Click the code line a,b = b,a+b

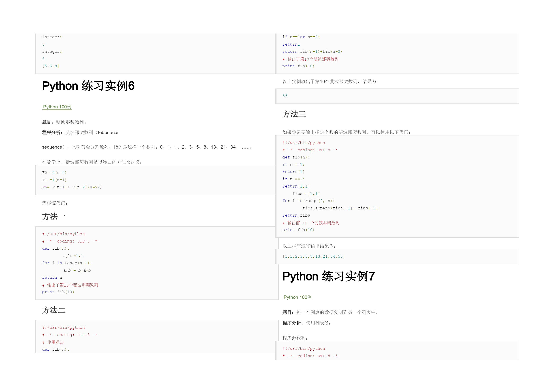click(x=77, y=270)
